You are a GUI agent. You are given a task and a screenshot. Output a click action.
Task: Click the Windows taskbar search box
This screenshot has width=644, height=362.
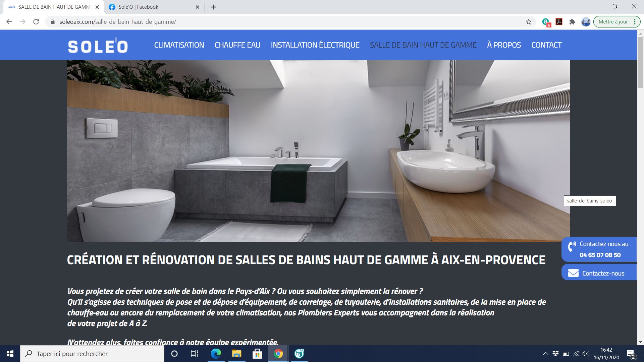tap(92, 354)
